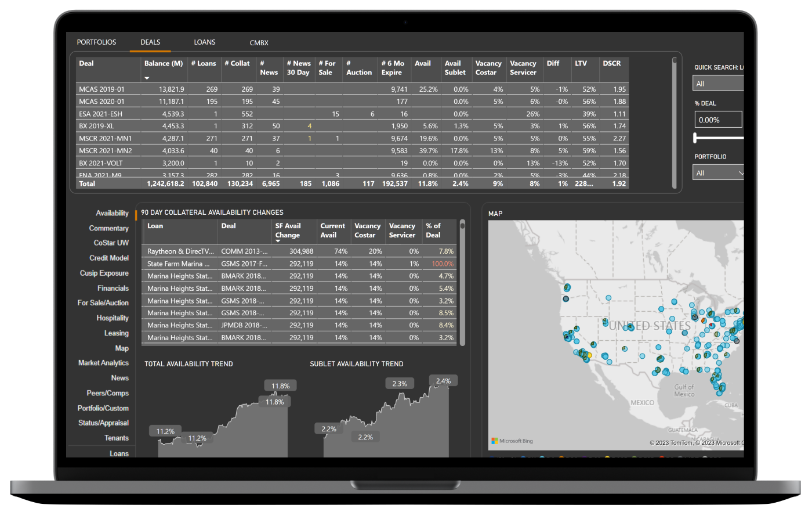Click sort arrow under Balance (M) column
812x519 pixels.
[x=147, y=78]
